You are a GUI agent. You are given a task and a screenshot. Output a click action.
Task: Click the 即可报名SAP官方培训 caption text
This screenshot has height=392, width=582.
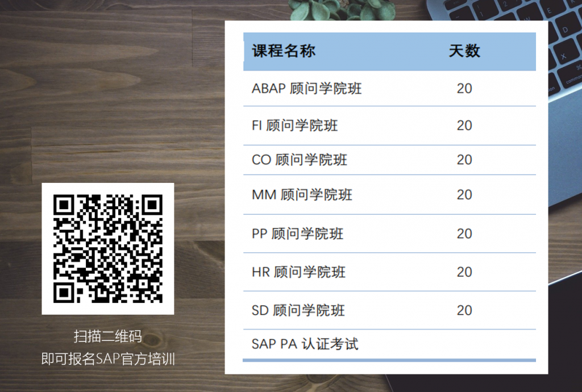[108, 358]
